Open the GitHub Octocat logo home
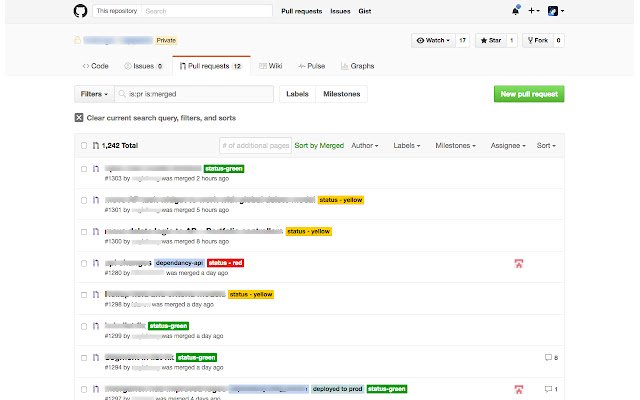This screenshot has height=400, width=640. click(80, 11)
